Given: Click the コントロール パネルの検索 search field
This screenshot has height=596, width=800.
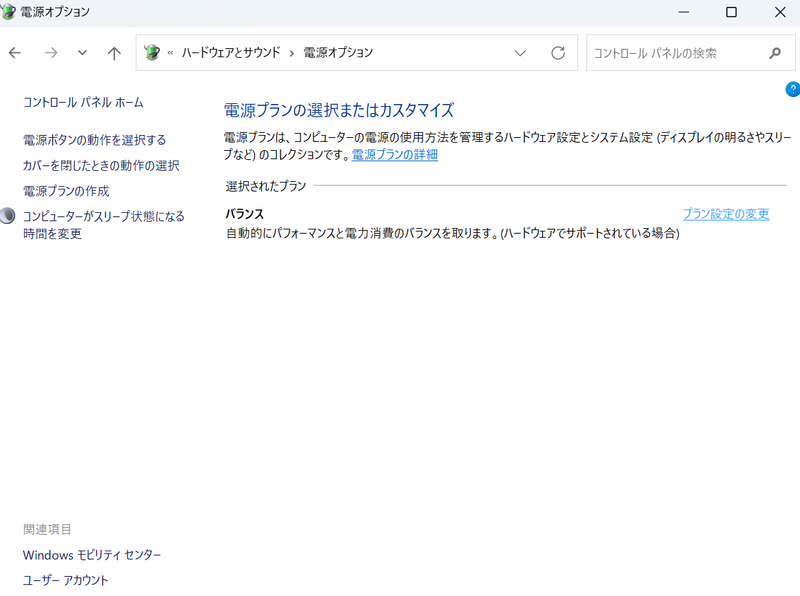Looking at the screenshot, I should pos(670,53).
